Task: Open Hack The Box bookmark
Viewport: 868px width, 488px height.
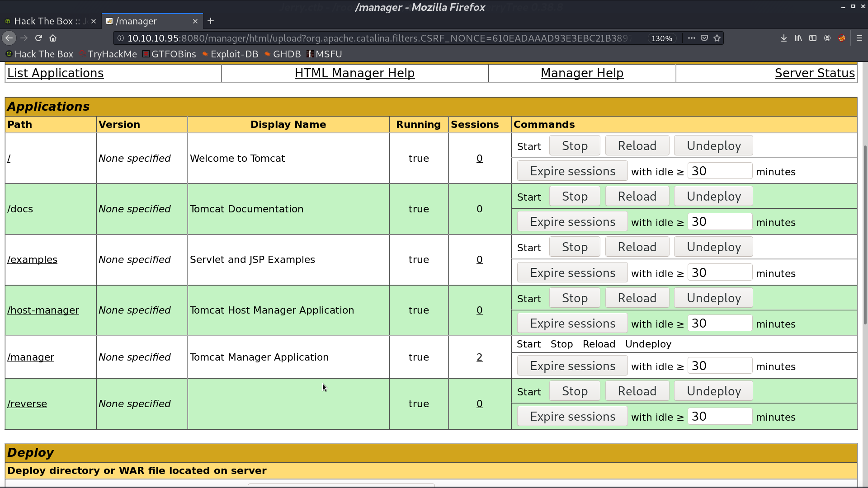Action: [39, 54]
